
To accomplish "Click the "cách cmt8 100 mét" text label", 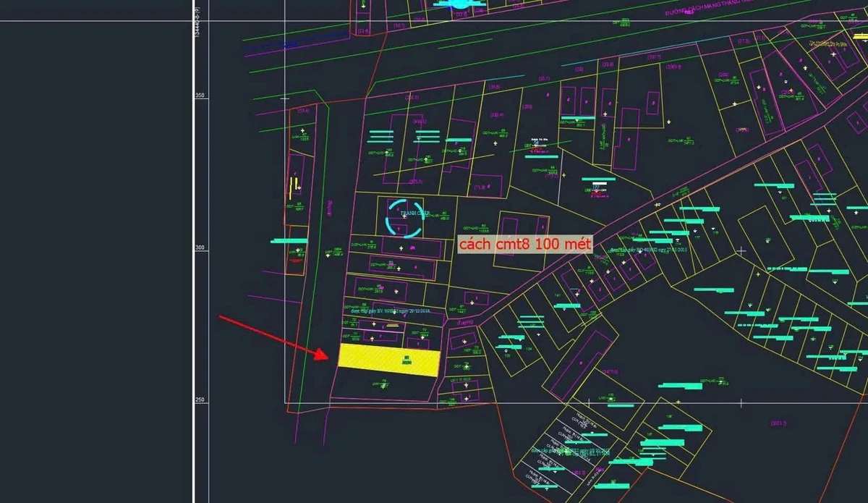I will click(526, 245).
